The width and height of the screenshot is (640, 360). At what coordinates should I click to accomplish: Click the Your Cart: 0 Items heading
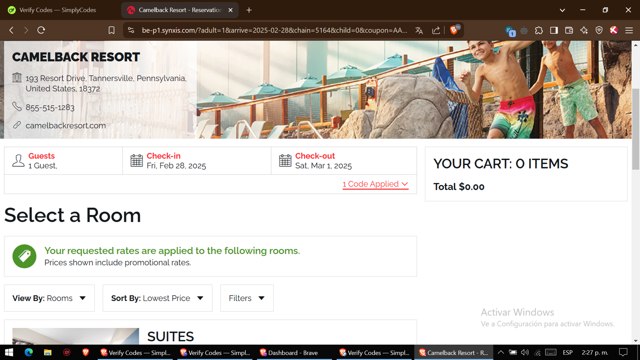(501, 164)
